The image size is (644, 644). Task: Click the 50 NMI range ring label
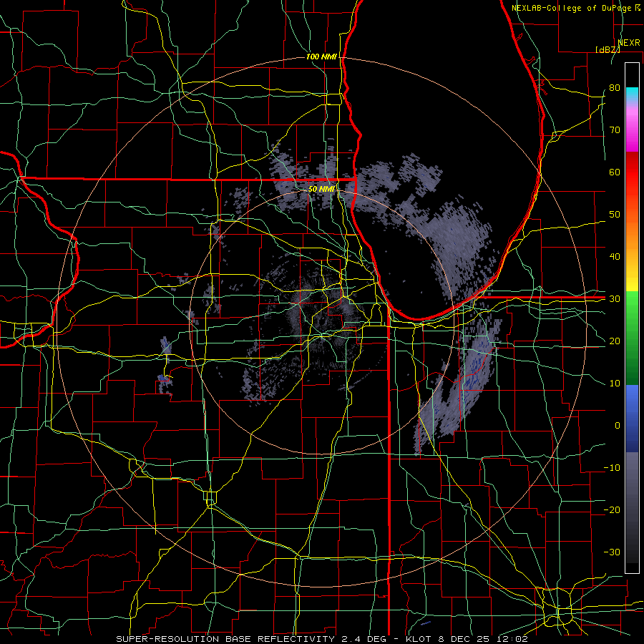click(321, 190)
